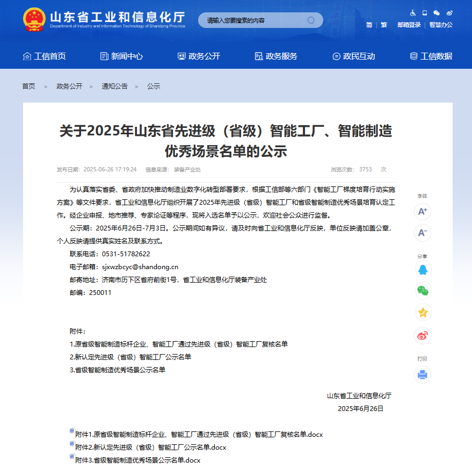
Task: Open 政民互动 navigation menu
Action: [354, 56]
